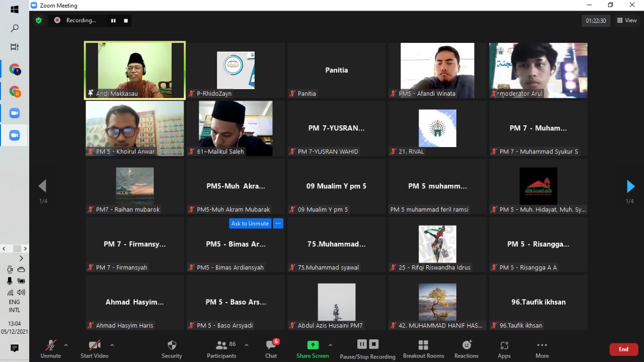644x362 pixels.
Task: Click Ask to Unmute button
Action: pyautogui.click(x=250, y=224)
